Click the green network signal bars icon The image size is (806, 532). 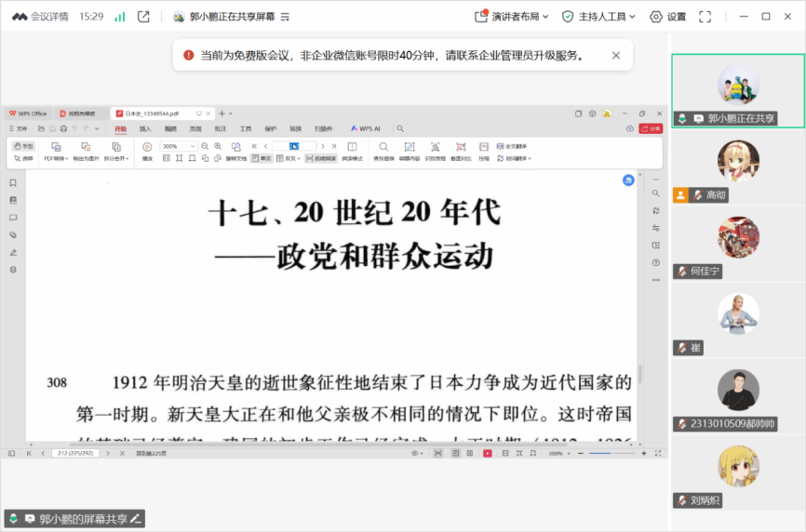tap(120, 17)
